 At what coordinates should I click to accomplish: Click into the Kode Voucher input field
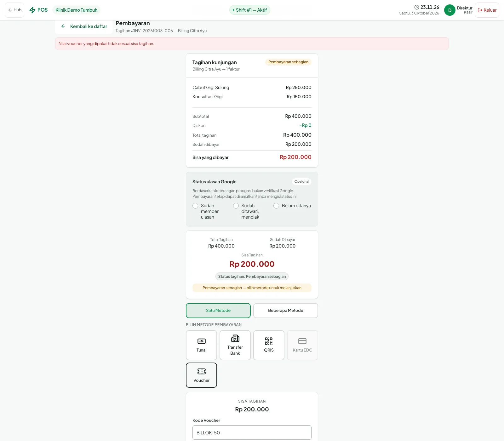(x=252, y=432)
